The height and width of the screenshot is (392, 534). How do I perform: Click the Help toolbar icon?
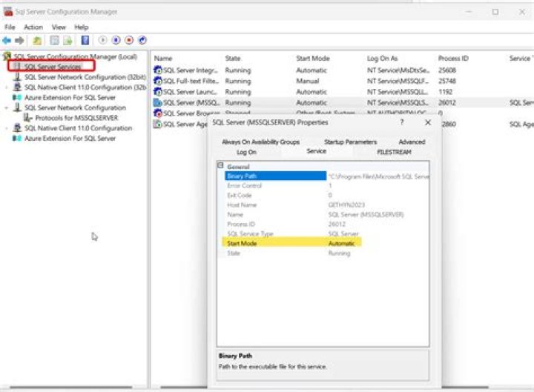click(x=85, y=41)
